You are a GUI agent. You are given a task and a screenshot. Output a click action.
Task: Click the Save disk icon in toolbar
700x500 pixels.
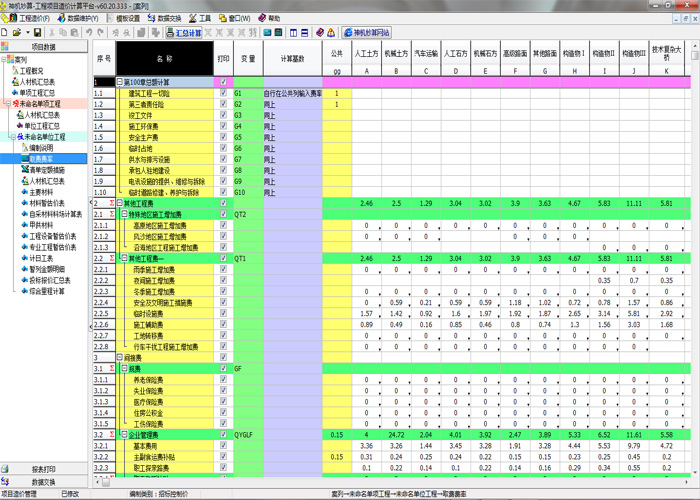coord(39,33)
